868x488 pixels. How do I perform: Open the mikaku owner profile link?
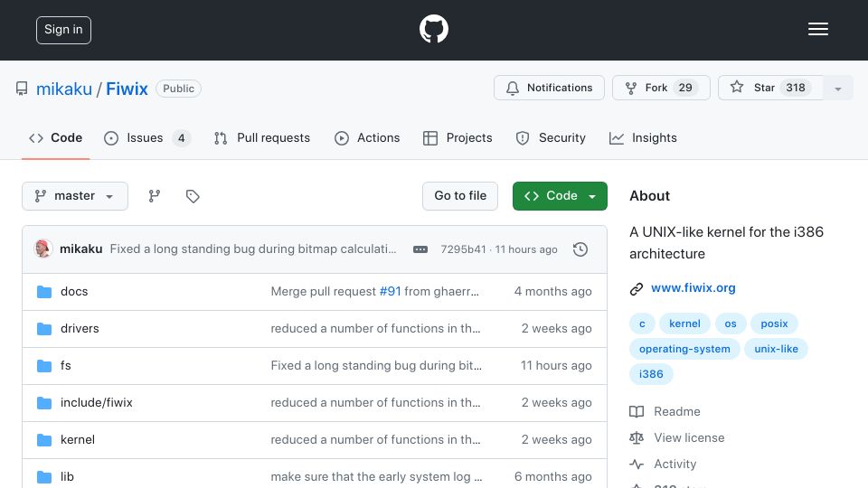[64, 89]
